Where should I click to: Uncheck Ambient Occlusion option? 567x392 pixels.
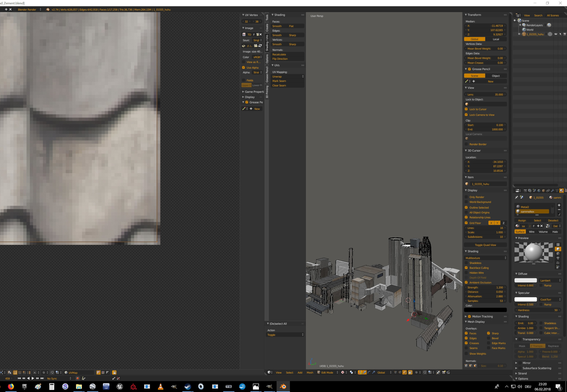click(466, 282)
